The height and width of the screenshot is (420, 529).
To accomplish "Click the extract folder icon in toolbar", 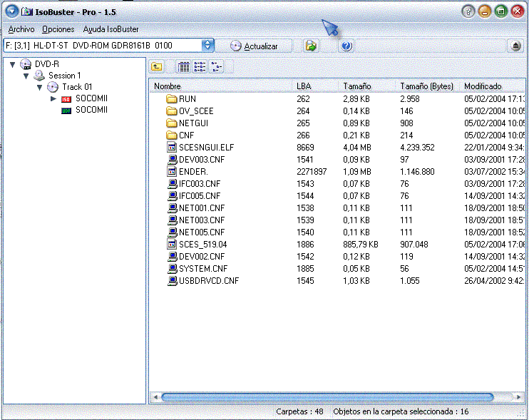I will coord(311,46).
